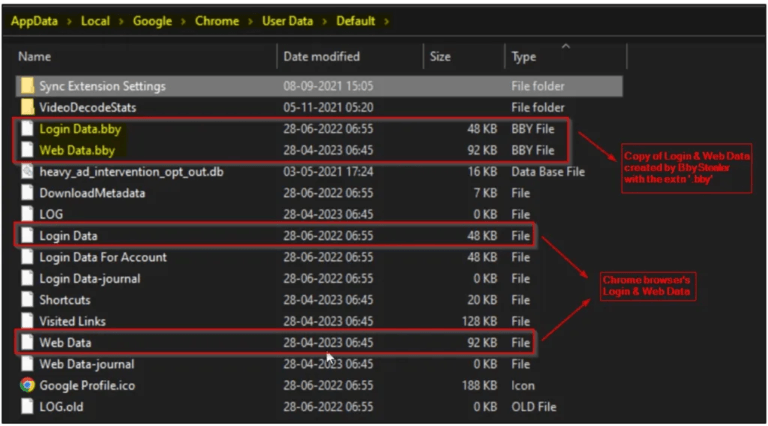Select the VideoDecodeStats folder name
The image size is (768, 426).
pos(88,107)
